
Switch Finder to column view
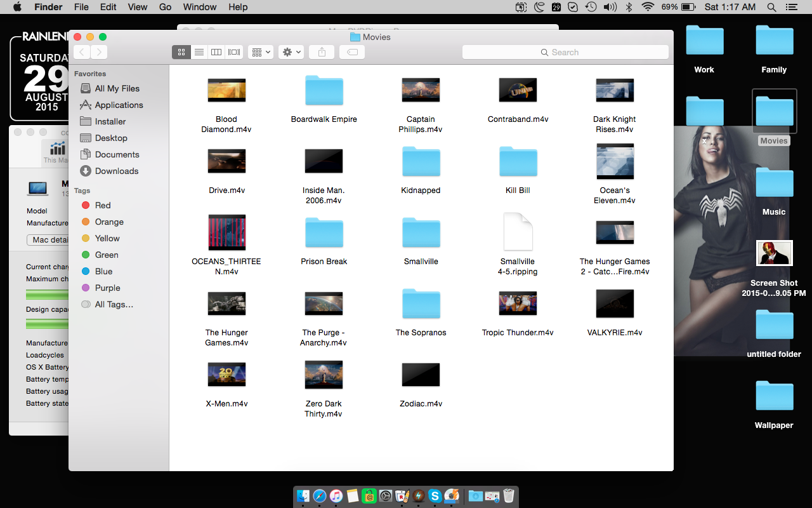click(216, 52)
